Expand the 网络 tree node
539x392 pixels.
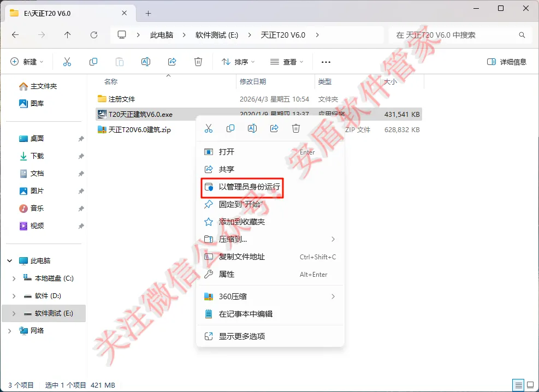[x=10, y=331]
